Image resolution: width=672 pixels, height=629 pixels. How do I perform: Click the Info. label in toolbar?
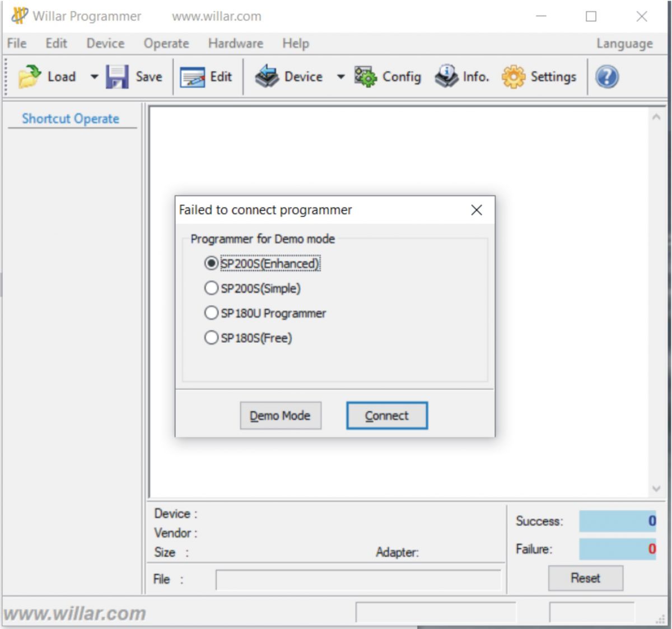pos(476,77)
